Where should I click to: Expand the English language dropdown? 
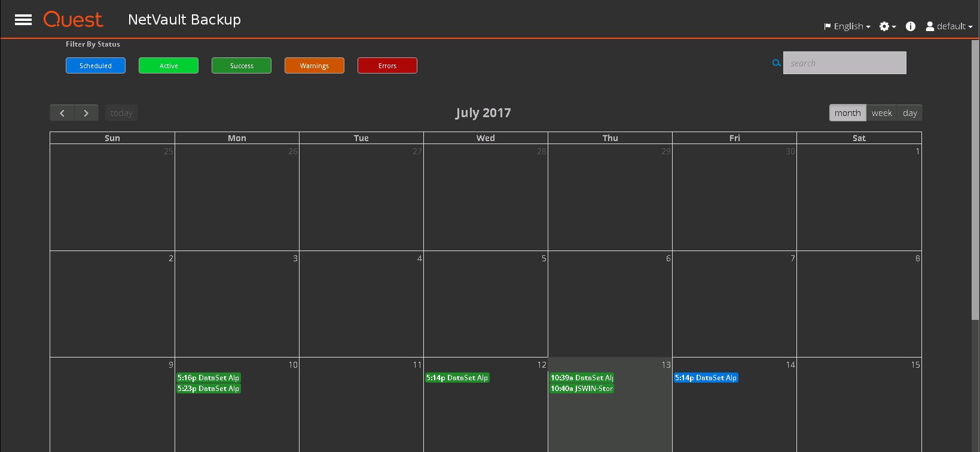tap(847, 26)
